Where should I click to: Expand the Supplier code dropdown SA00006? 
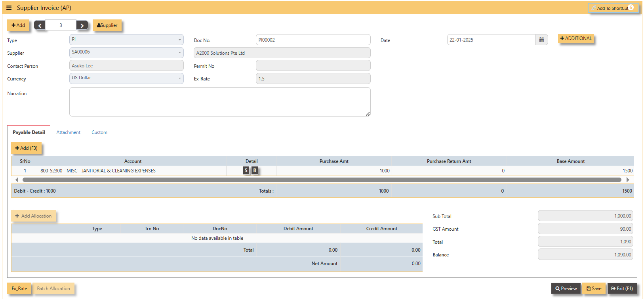(126, 52)
